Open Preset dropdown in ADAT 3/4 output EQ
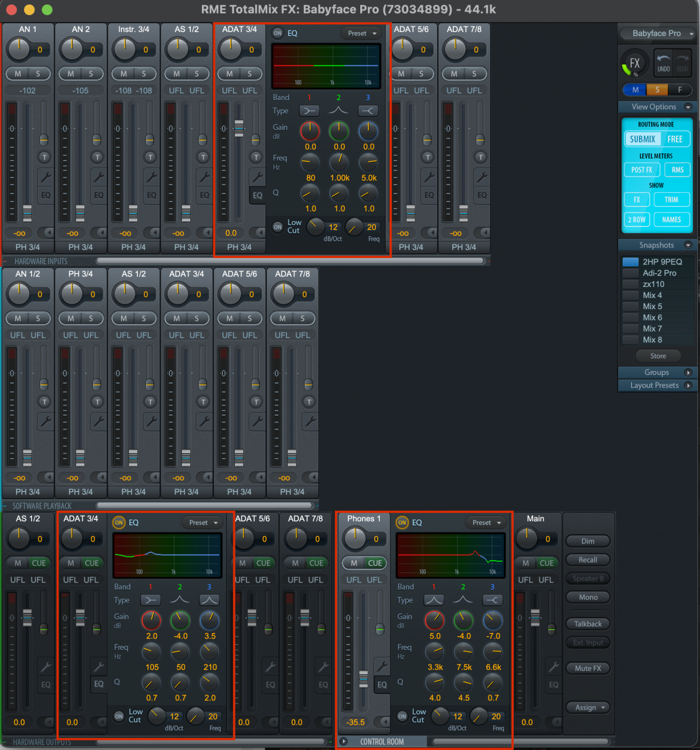 pyautogui.click(x=203, y=522)
